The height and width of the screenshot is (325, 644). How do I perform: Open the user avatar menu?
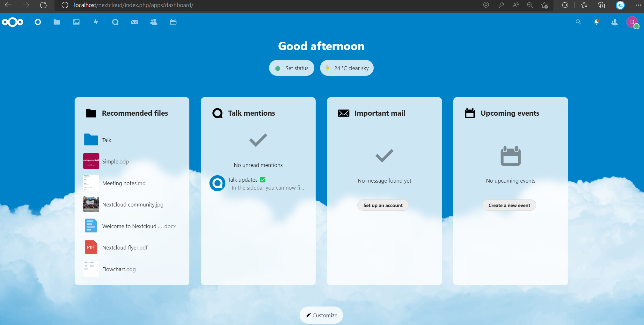pos(633,22)
